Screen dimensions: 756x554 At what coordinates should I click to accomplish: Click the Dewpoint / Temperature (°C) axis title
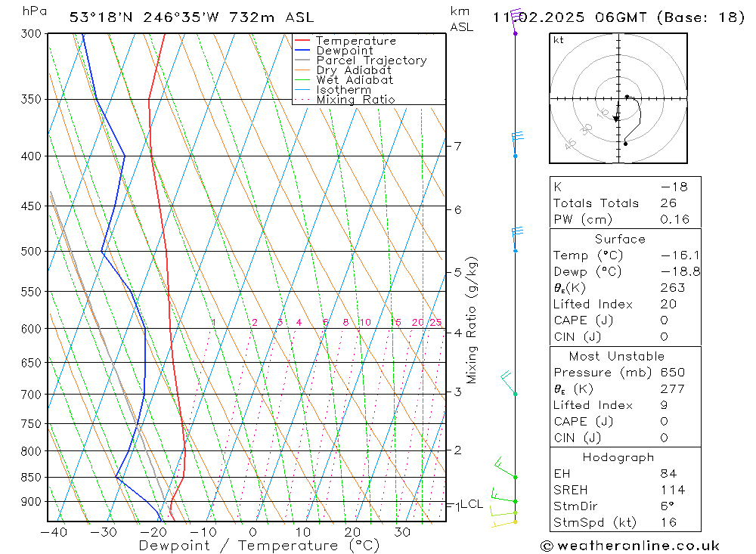point(259,546)
